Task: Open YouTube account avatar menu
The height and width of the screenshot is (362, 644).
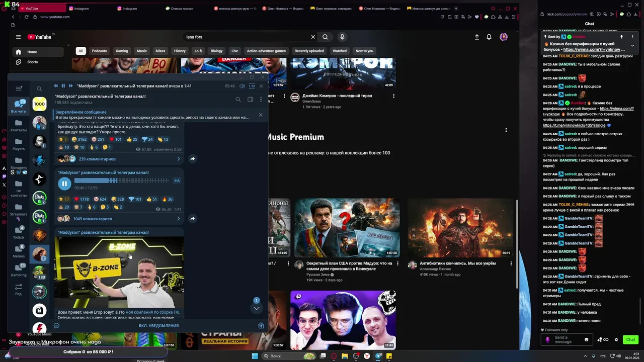Action: coord(504,37)
